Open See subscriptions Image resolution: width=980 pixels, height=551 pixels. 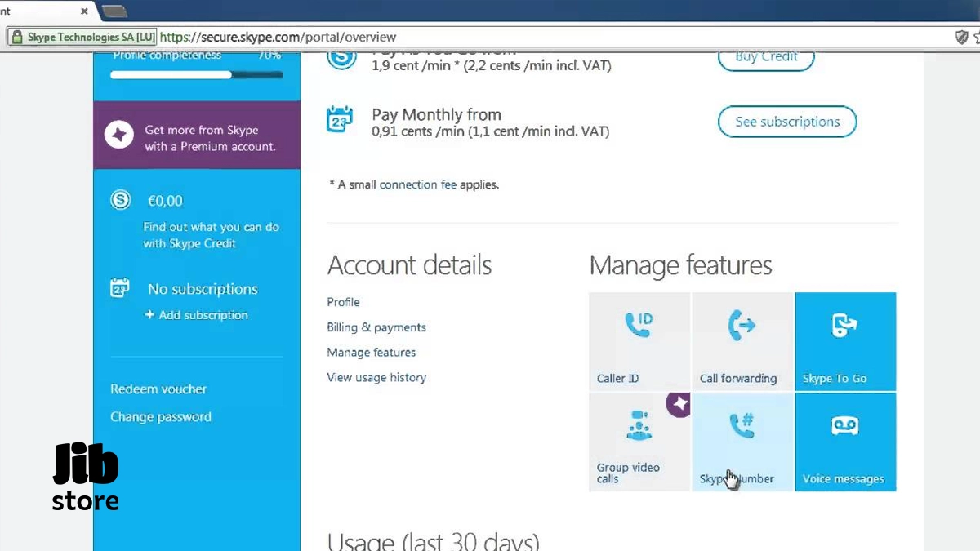(x=786, y=121)
